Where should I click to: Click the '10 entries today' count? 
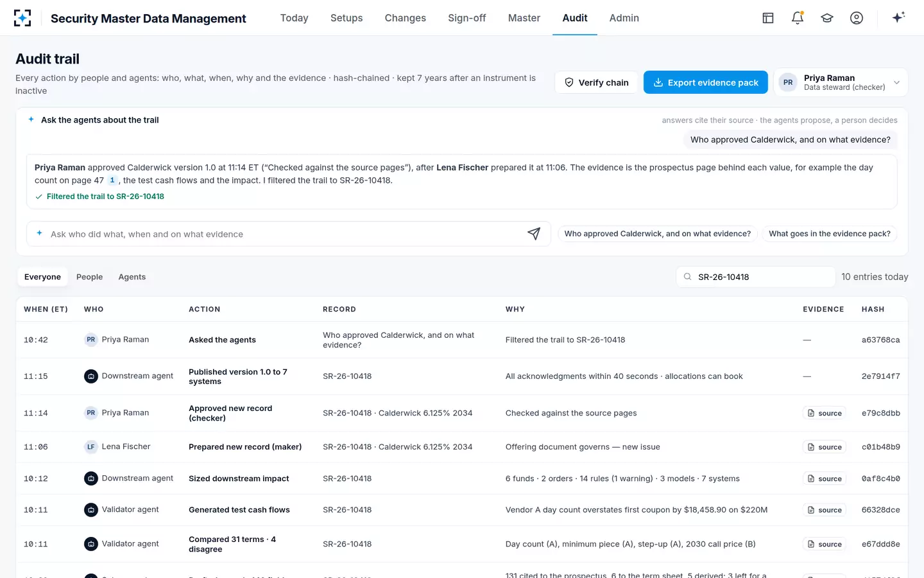point(875,277)
